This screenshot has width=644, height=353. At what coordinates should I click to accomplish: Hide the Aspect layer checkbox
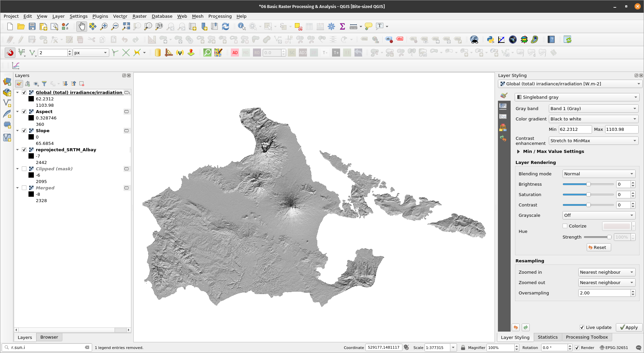[x=24, y=111]
